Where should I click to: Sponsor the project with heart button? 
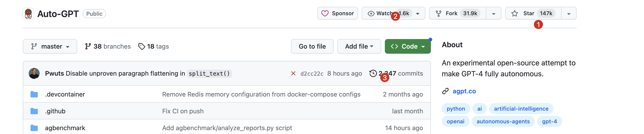point(337,13)
